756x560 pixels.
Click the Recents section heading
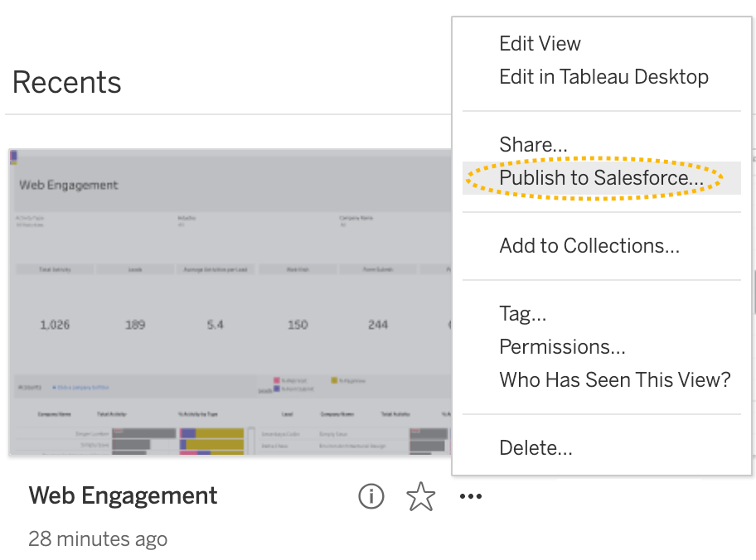67,83
